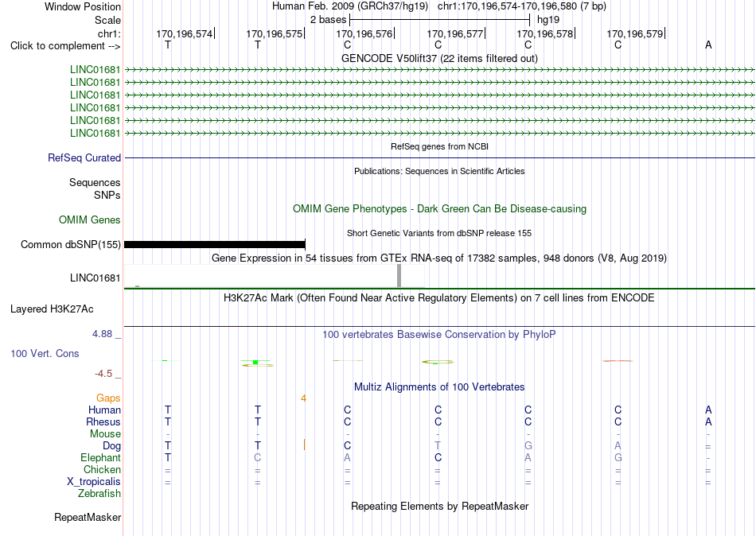756x536 pixels.
Task: Click the GTEx Gene Expression track title
Action: pos(439,258)
